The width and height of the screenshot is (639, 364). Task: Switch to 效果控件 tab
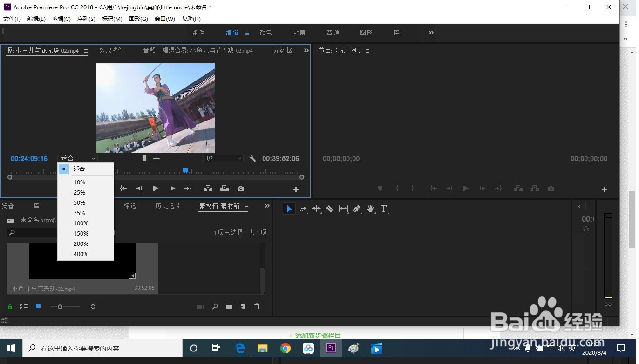(112, 50)
